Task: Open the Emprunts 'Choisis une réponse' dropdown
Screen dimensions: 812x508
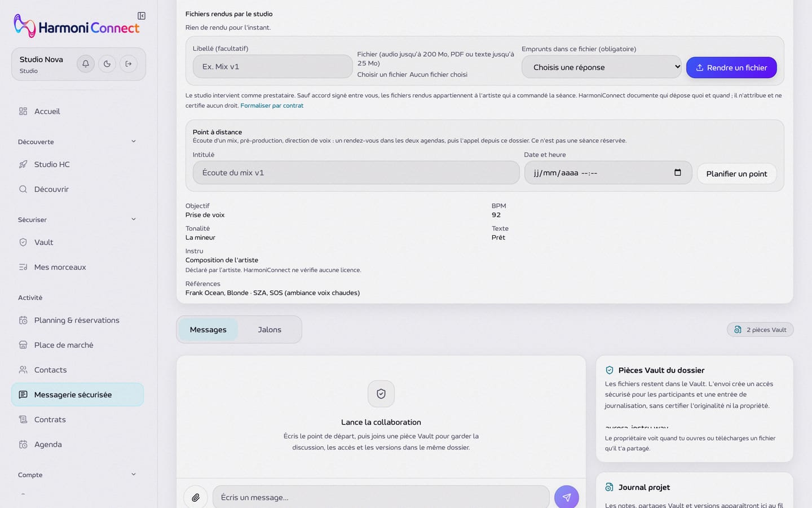Action: 601,67
